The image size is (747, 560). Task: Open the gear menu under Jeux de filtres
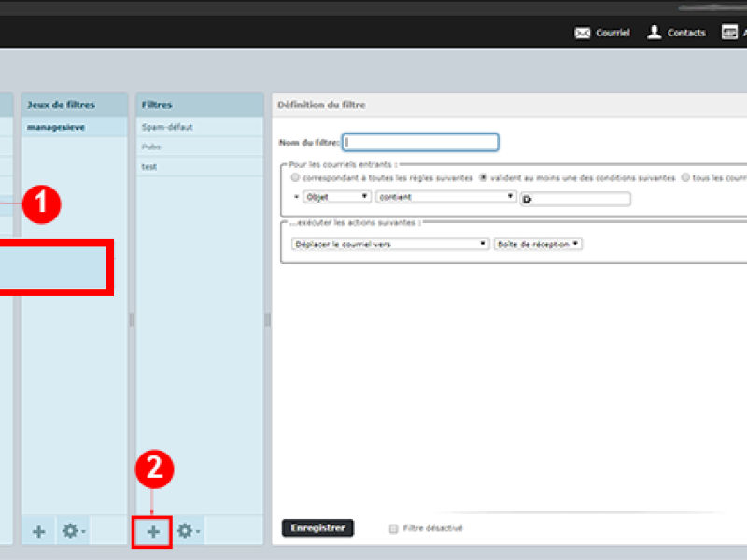point(74,530)
